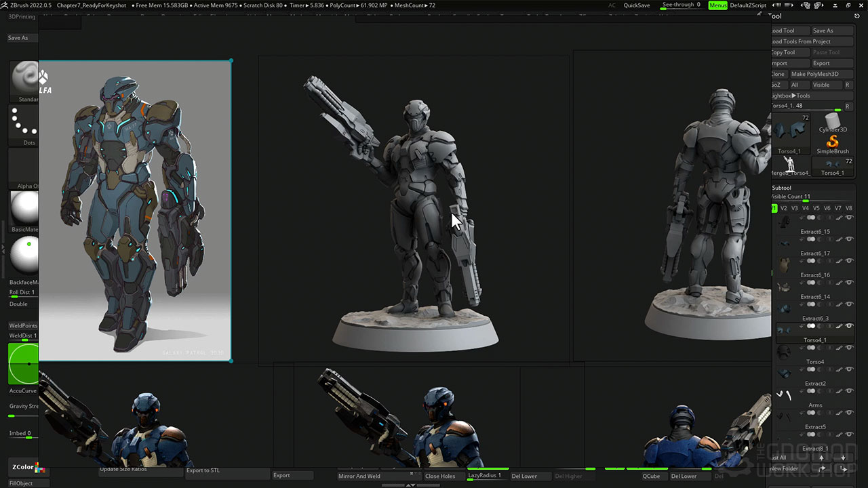Click the Make PolyMesh3D button
The height and width of the screenshot is (488, 868).
814,74
